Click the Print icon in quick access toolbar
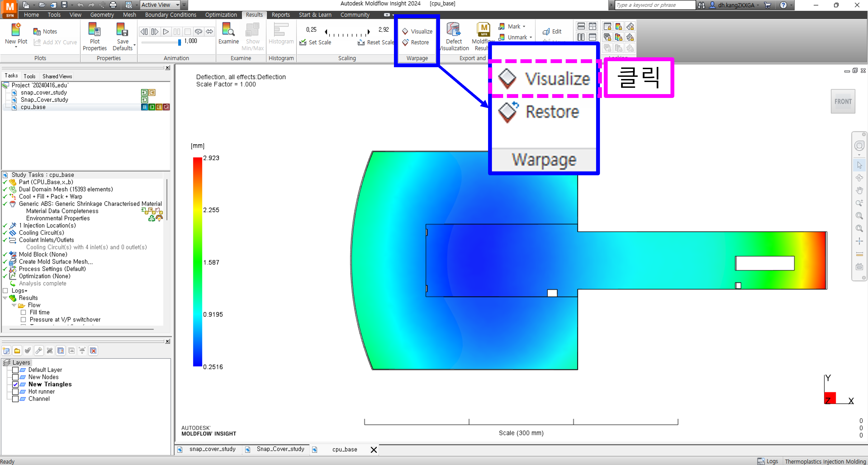868x465 pixels. click(113, 5)
